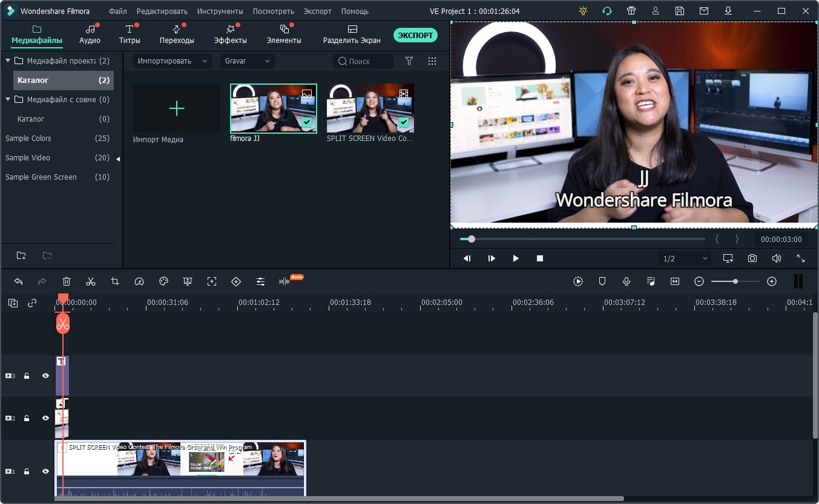The image size is (819, 504).
Task: Collapse the media library side panel arrow
Action: tap(118, 159)
